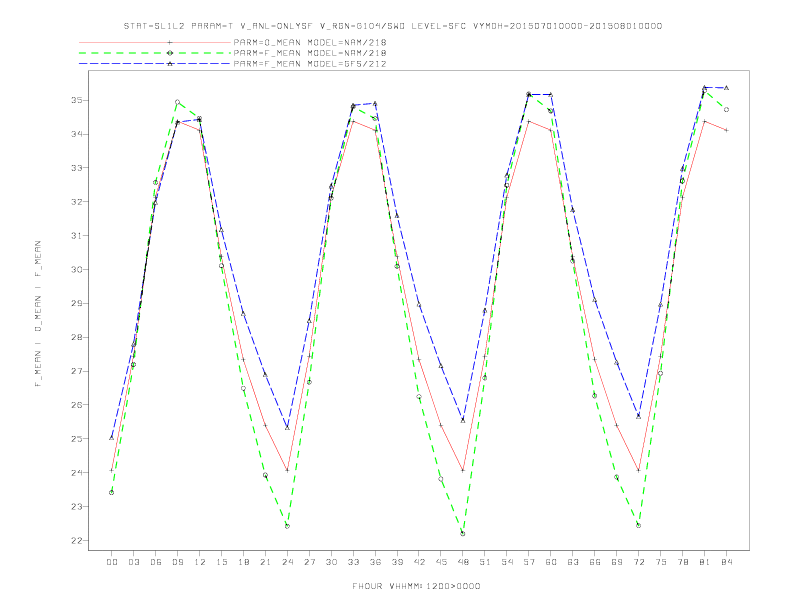Click blue GFS triangle marker at hour 84
Image resolution: width=792 pixels, height=612 pixels.
click(x=726, y=88)
